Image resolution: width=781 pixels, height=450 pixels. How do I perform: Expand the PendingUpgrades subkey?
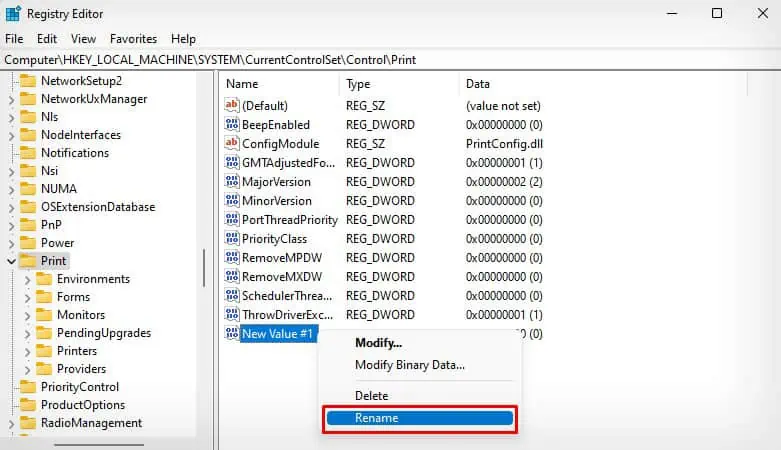pos(27,333)
